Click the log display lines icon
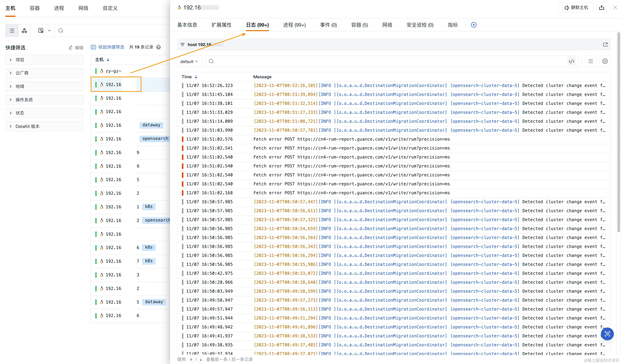This screenshot has width=621, height=364. [x=591, y=61]
